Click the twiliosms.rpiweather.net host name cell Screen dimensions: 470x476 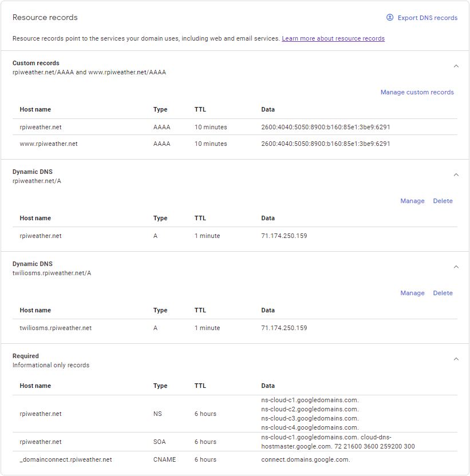[56, 328]
